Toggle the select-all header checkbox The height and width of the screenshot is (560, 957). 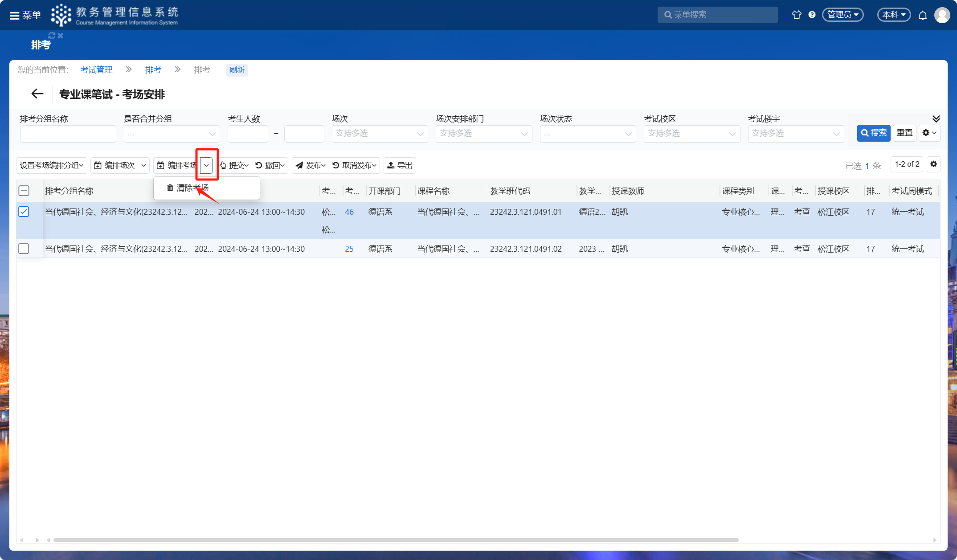(24, 191)
